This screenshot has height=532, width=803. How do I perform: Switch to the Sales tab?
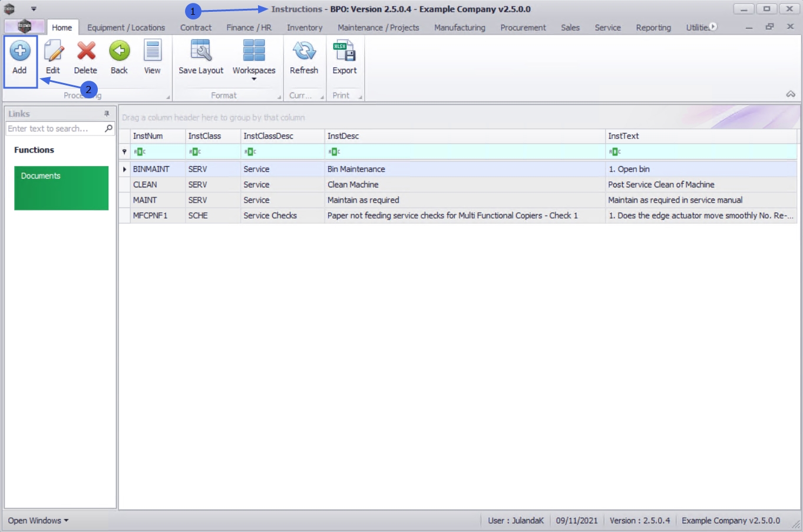point(570,27)
